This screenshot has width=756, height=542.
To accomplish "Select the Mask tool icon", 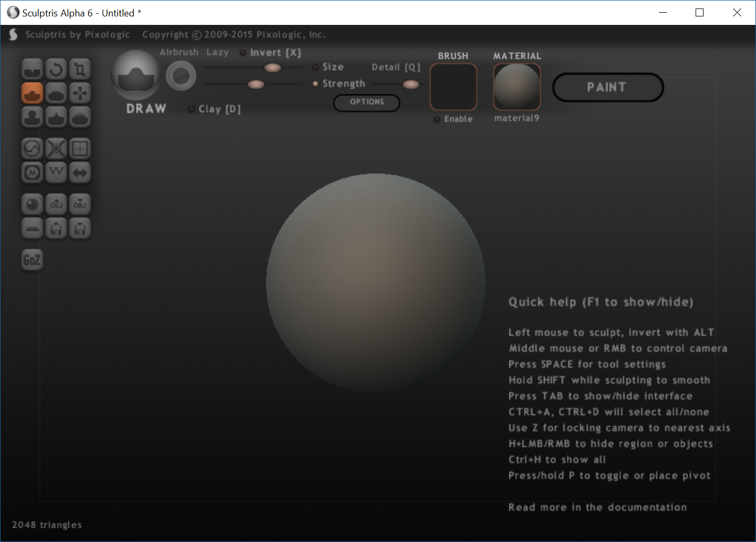I will click(x=32, y=172).
